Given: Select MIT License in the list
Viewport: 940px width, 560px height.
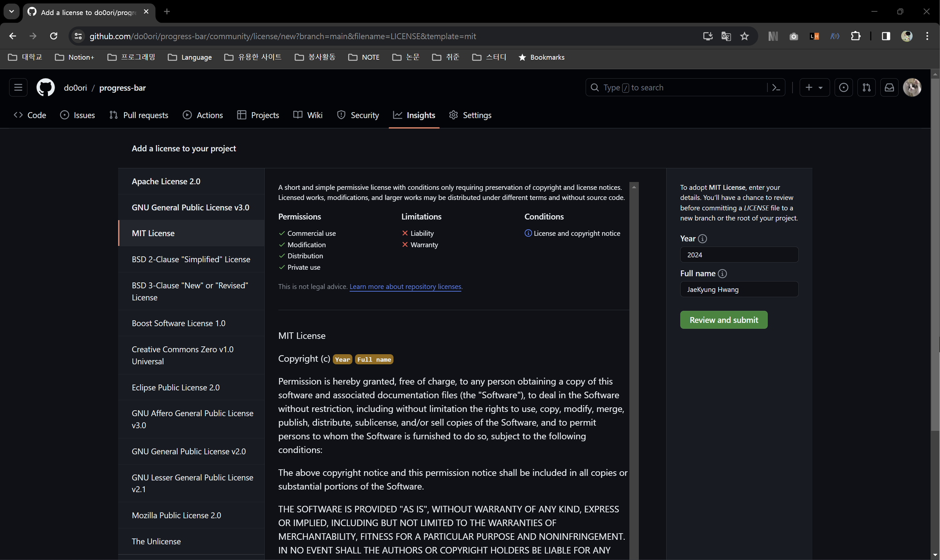Looking at the screenshot, I should pos(191,233).
